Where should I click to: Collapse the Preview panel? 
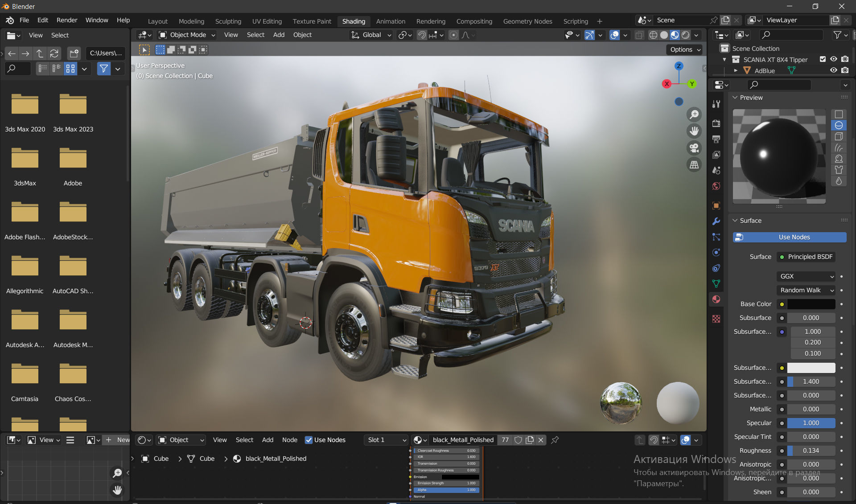click(x=735, y=97)
